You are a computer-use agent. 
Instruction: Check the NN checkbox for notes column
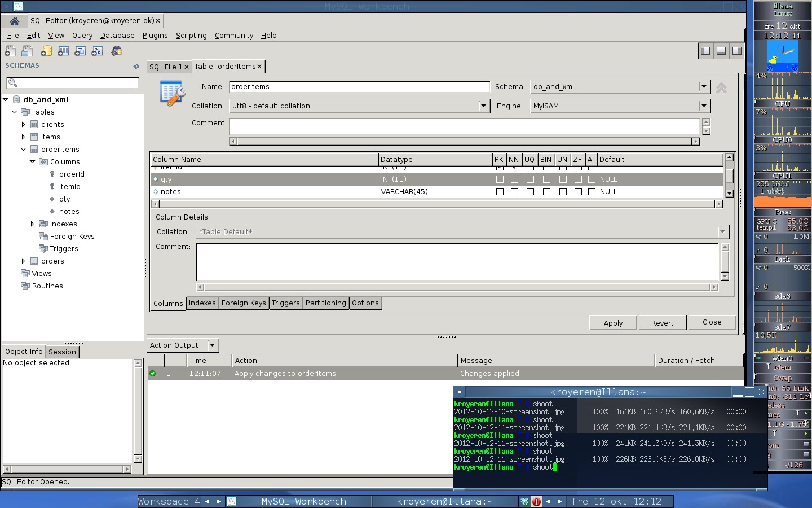coord(514,192)
